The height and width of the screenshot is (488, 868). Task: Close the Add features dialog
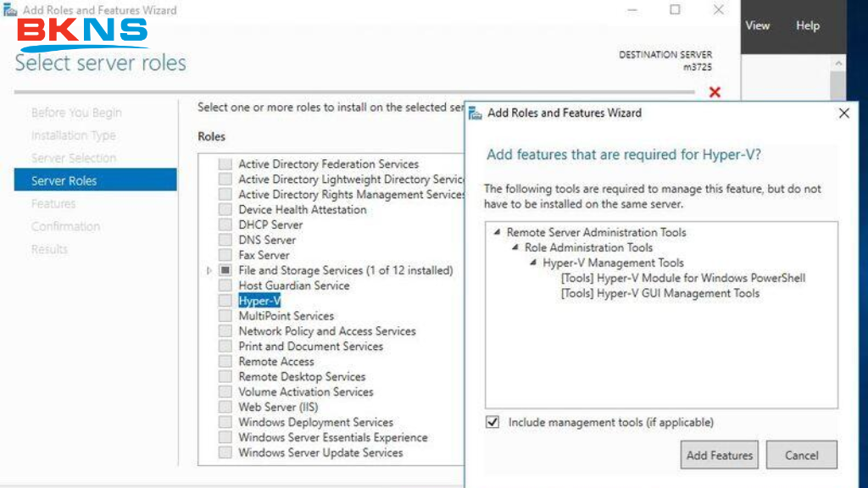pos(843,113)
